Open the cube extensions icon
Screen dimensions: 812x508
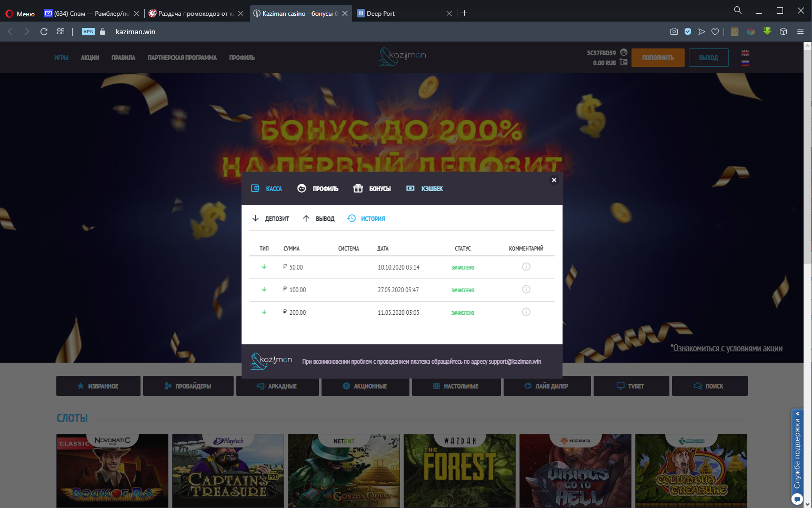(x=783, y=32)
